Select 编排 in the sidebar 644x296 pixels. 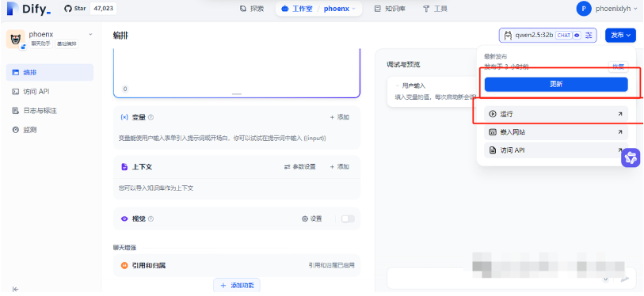tap(50, 72)
